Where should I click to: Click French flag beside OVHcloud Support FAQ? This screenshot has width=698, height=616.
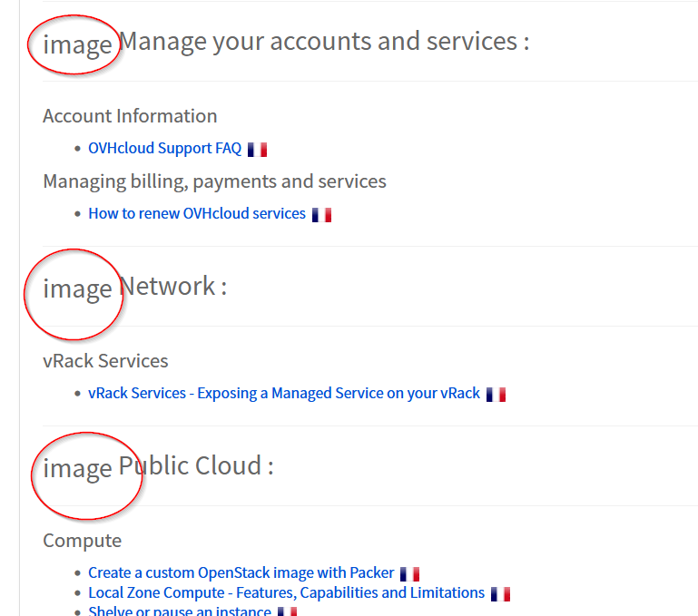[x=257, y=150]
